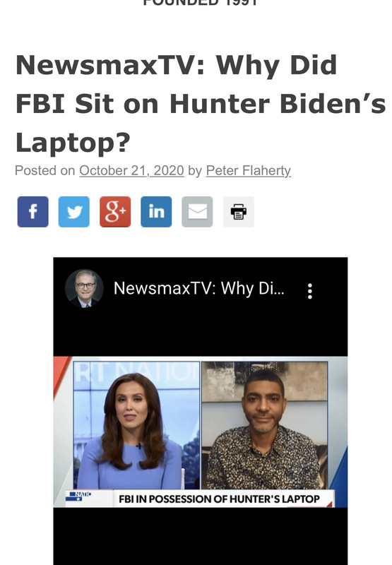
Task: Click the FBI possession chyron banner
Action: tap(219, 499)
